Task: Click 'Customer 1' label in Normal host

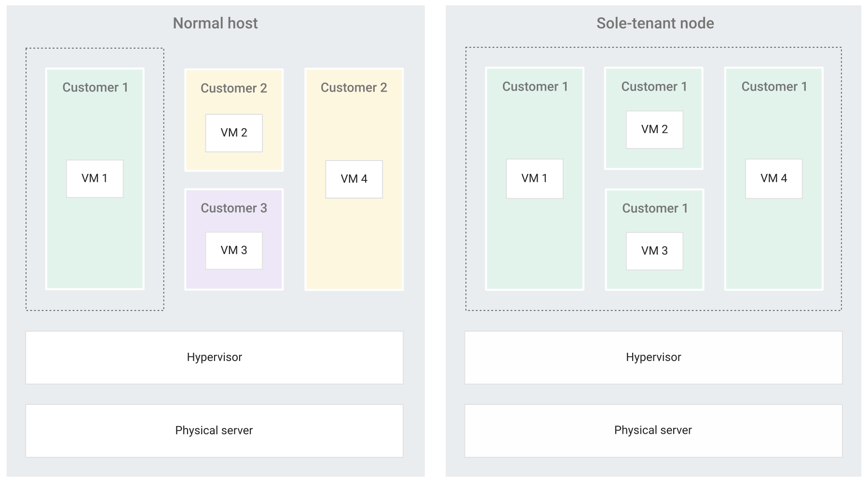Action: [95, 87]
